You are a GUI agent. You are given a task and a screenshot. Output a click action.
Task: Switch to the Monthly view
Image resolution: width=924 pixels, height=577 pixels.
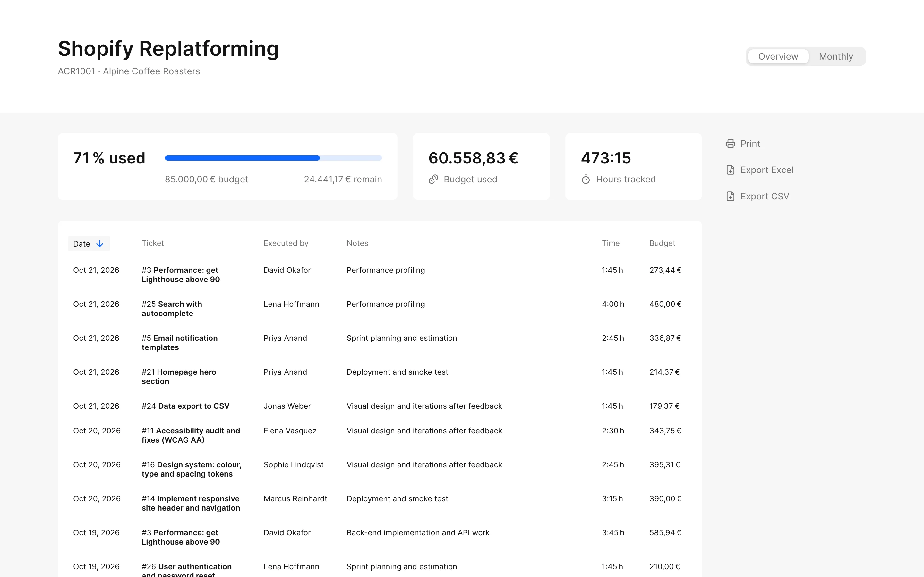tap(836, 56)
